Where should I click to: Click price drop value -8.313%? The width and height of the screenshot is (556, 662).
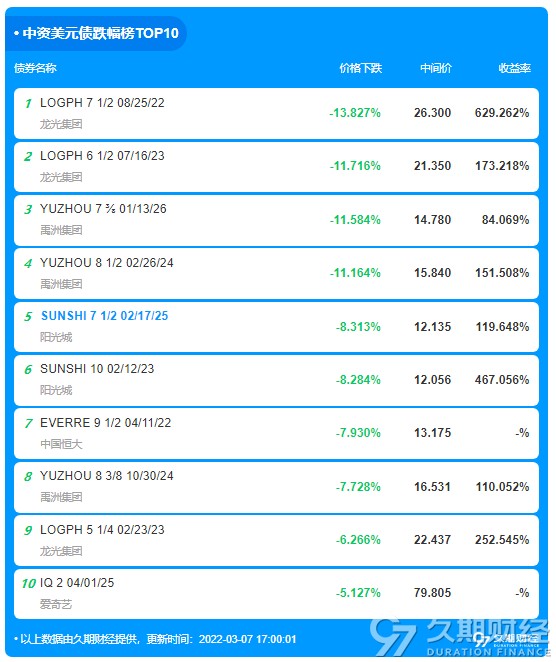tap(358, 327)
